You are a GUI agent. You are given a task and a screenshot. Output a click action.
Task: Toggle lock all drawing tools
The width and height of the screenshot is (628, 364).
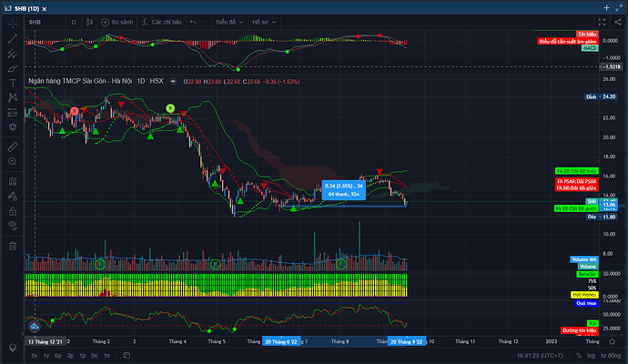12,208
